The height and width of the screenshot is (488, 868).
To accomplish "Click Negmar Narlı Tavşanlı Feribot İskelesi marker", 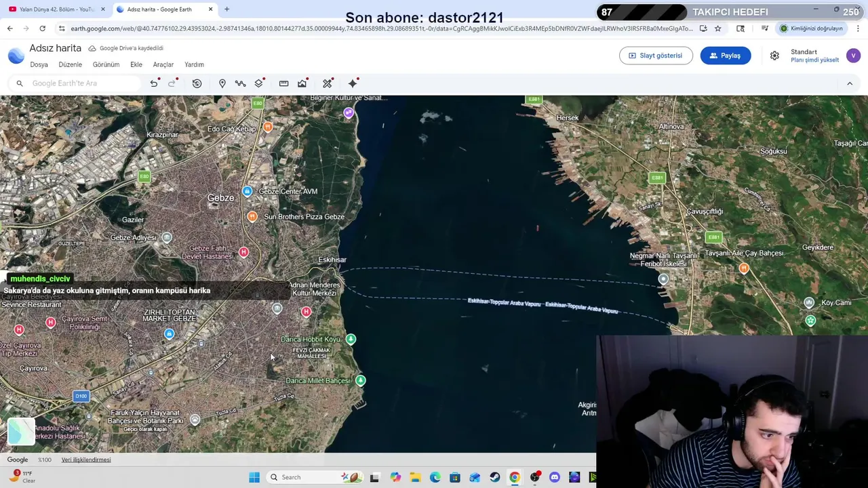I will point(663,279).
